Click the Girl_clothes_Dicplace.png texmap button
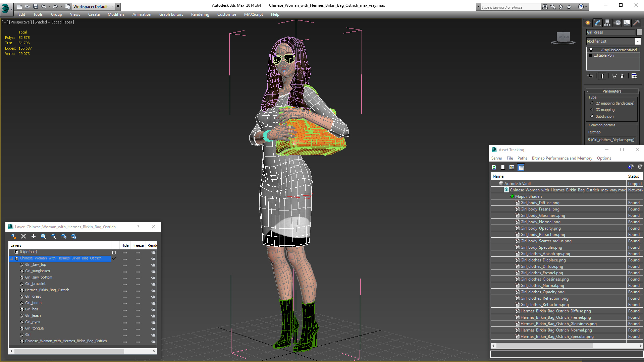This screenshot has height=362, width=644. [611, 140]
